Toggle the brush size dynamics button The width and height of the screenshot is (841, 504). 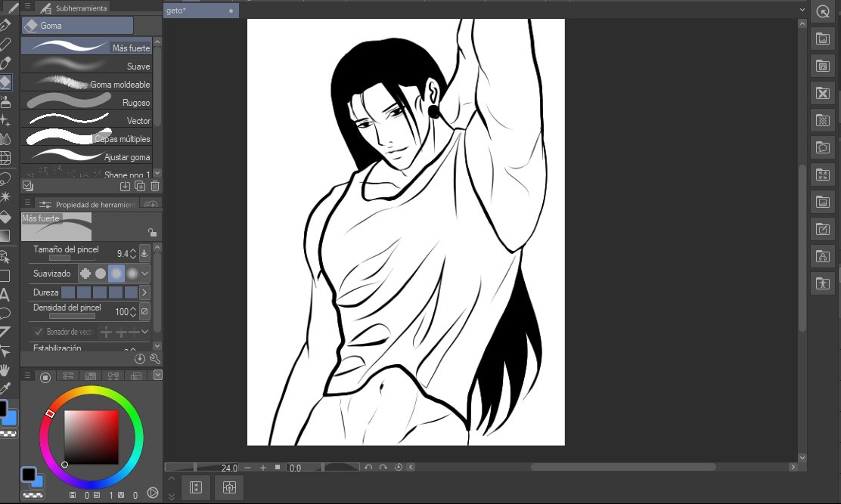[x=144, y=253]
